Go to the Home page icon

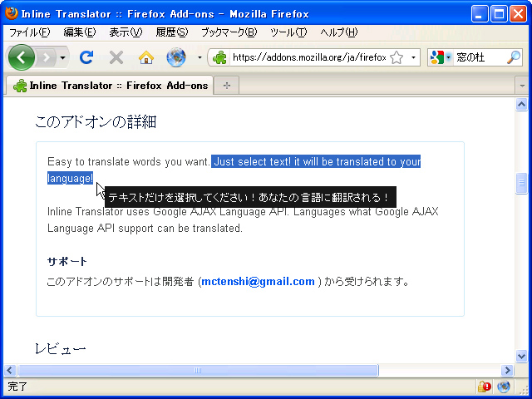click(x=146, y=57)
